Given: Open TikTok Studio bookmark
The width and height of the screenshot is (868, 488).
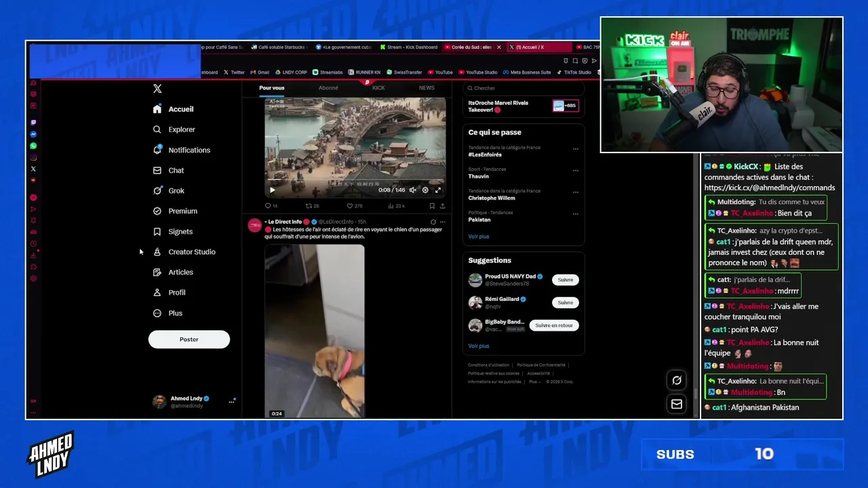Looking at the screenshot, I should tap(576, 73).
